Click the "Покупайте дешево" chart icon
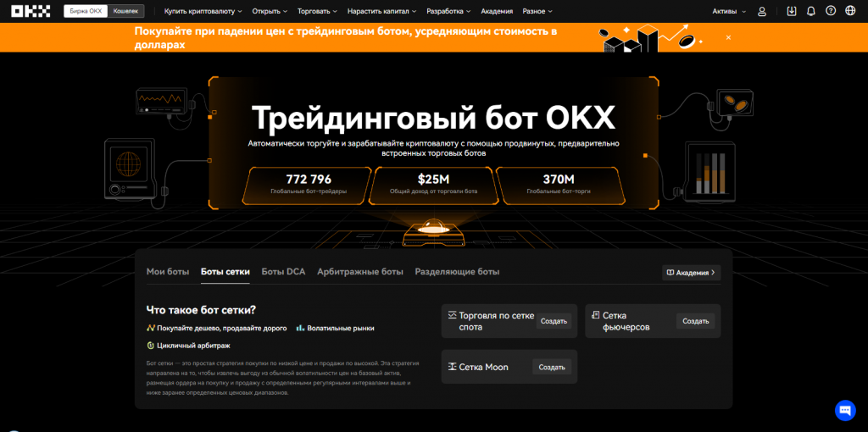Viewport: 868px width, 432px height. 151,328
